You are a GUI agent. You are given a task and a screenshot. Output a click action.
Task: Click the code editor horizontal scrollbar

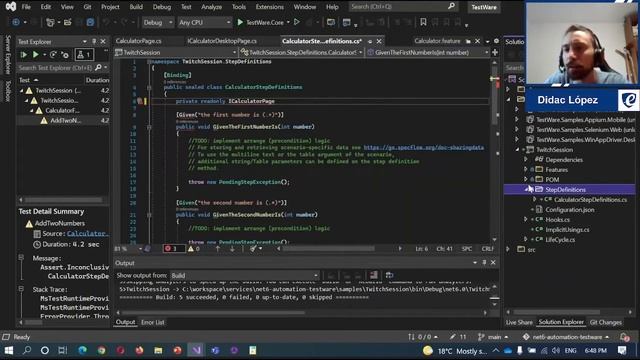[328, 249]
